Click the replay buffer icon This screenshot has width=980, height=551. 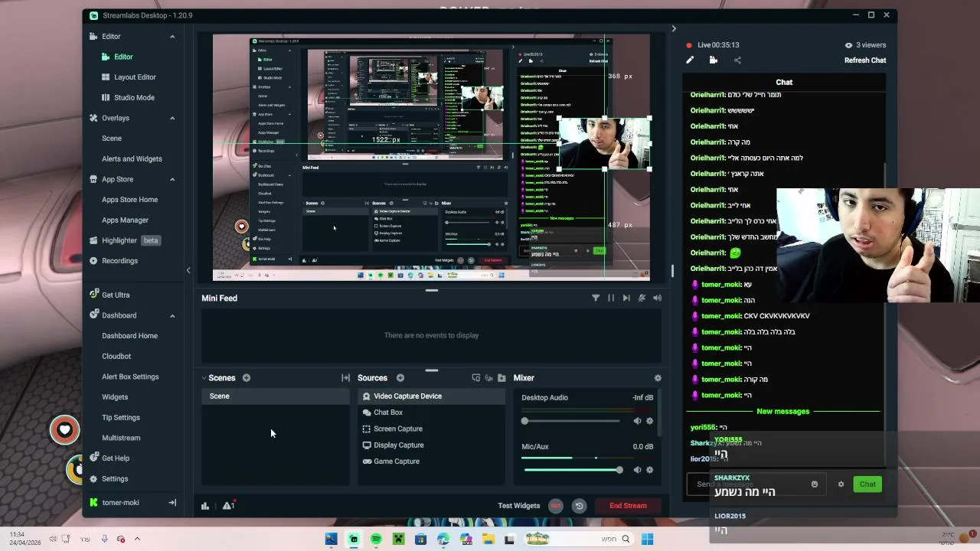click(x=579, y=506)
